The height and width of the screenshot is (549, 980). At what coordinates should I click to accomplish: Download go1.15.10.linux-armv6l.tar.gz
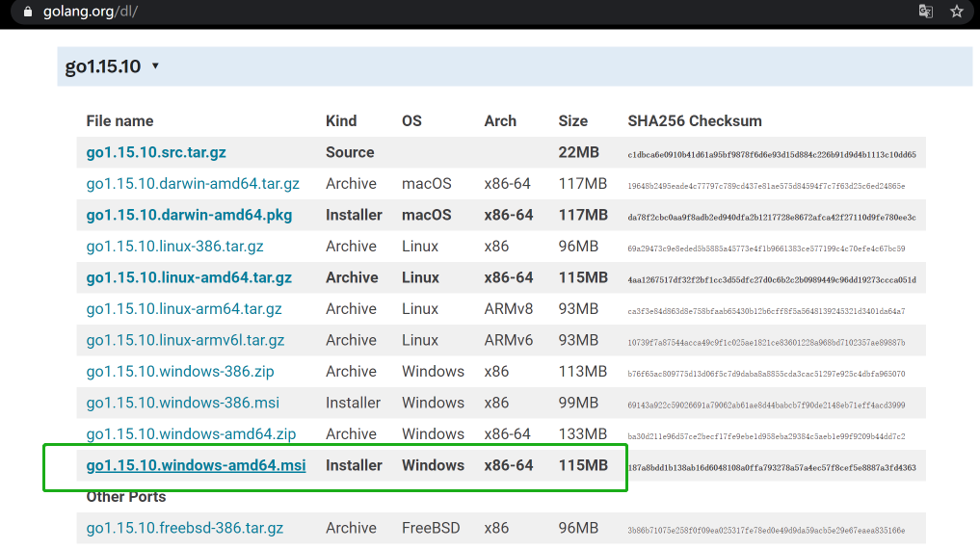tap(185, 340)
